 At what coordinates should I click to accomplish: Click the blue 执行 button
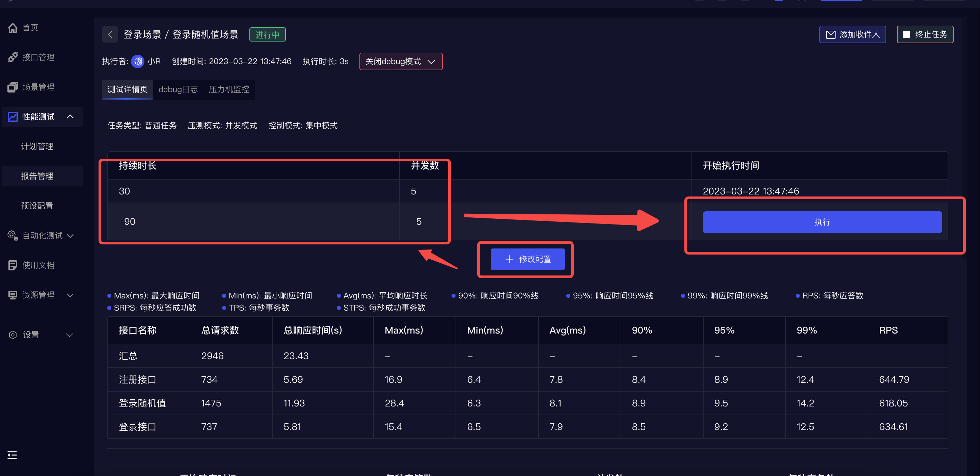822,222
